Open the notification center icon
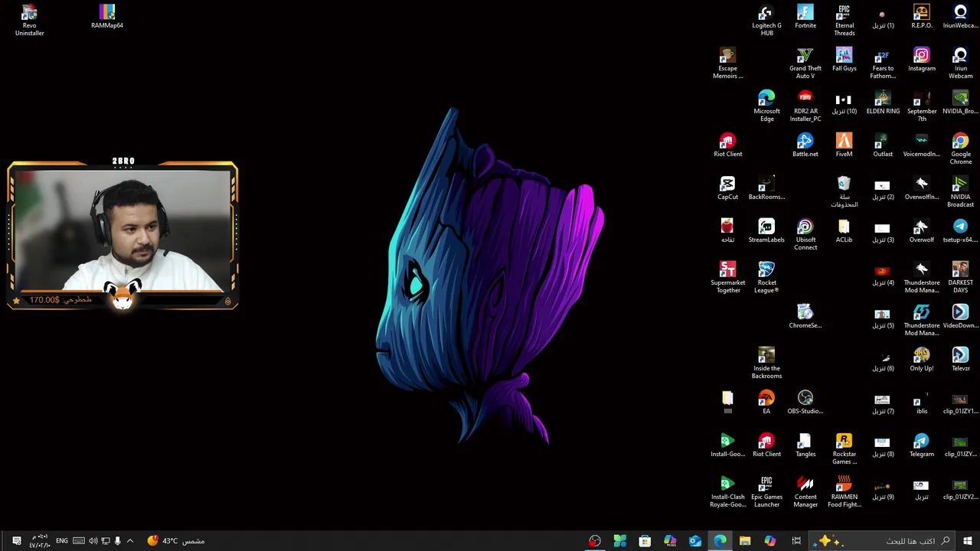Viewport: 980px width, 551px height. (x=16, y=541)
